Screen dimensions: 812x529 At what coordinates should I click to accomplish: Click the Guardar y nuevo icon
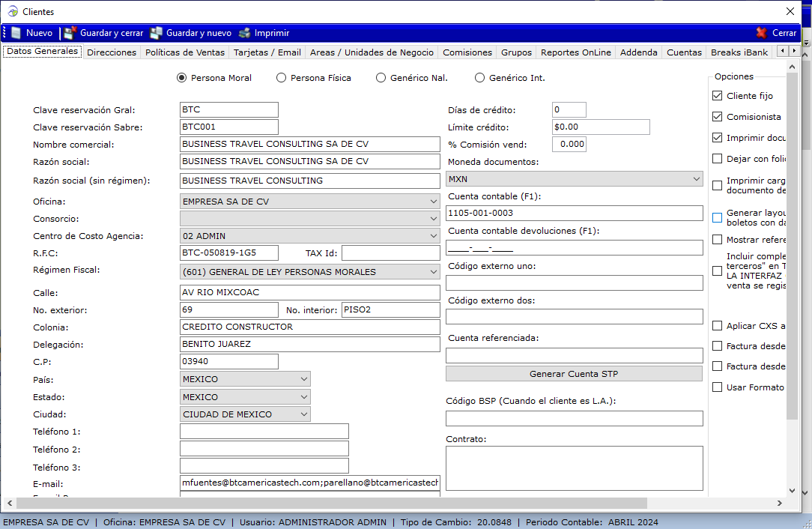click(156, 33)
